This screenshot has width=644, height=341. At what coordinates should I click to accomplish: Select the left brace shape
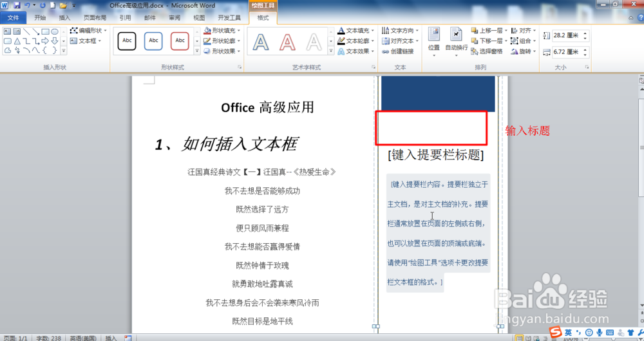click(44, 50)
